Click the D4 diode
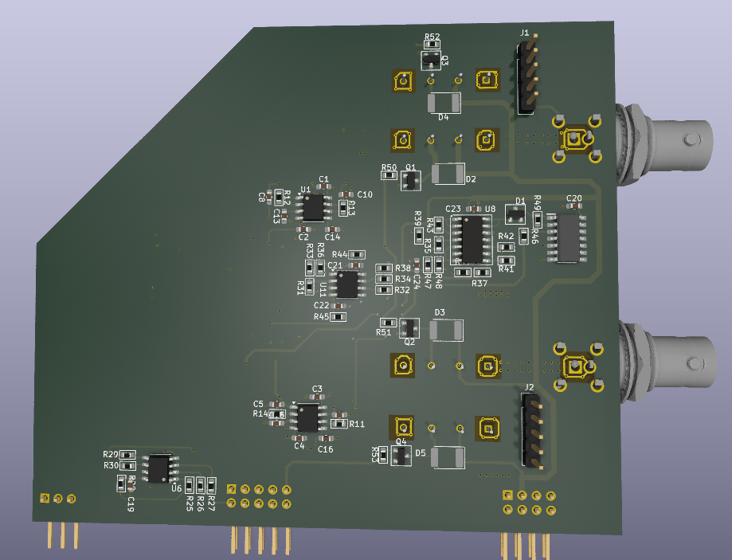 tap(444, 102)
